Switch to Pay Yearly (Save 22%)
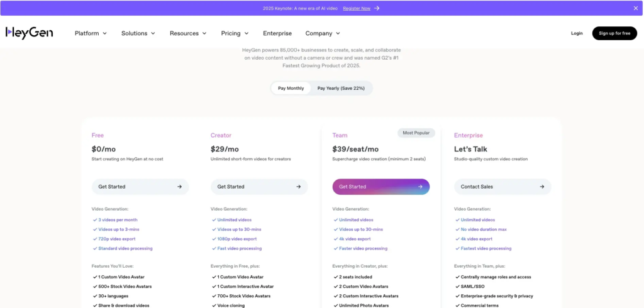This screenshot has width=644, height=308. tap(341, 88)
